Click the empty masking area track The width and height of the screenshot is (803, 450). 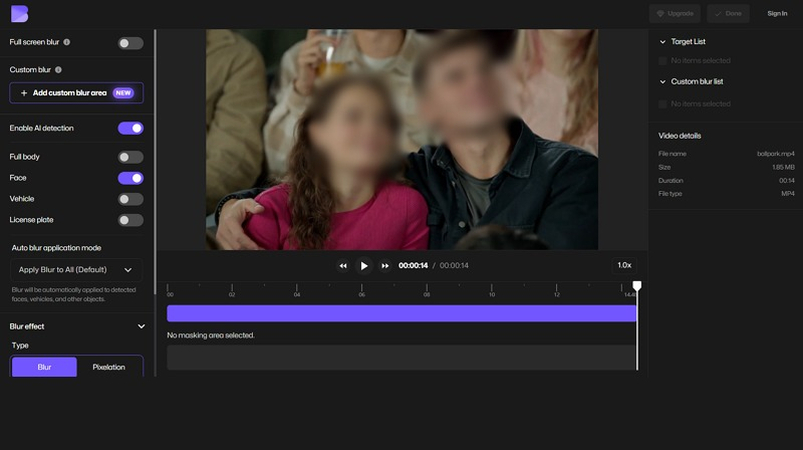[402, 357]
